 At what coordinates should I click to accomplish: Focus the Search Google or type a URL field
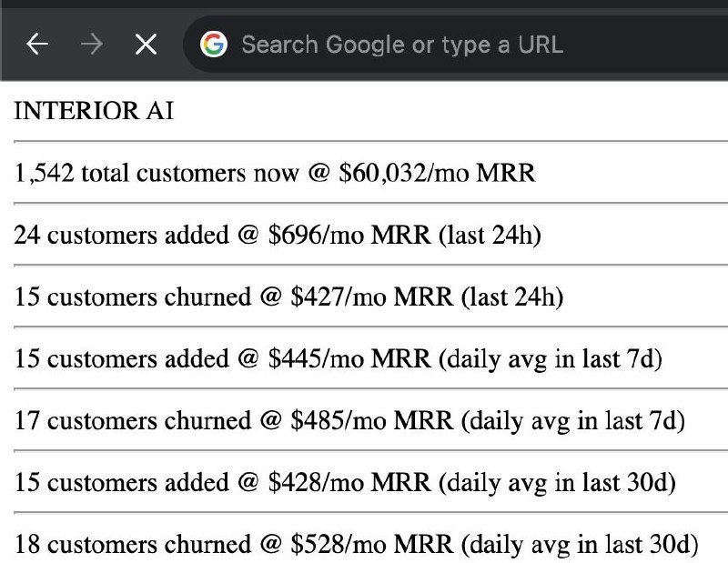456,45
